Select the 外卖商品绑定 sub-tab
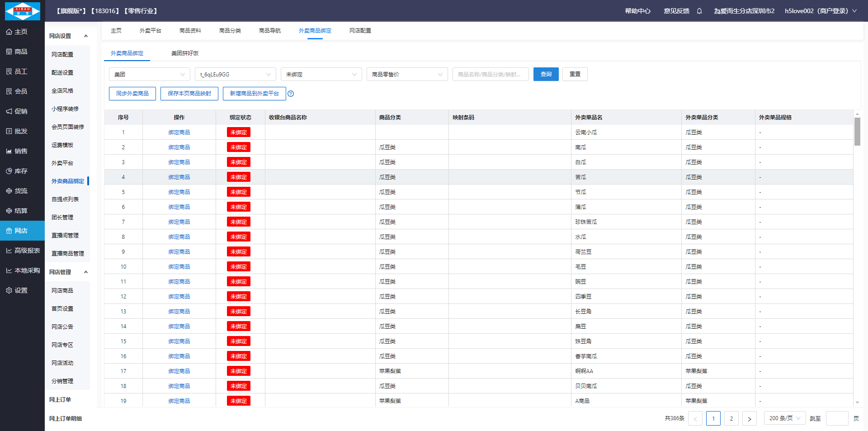Screen dimensions: 868x431 127,53
